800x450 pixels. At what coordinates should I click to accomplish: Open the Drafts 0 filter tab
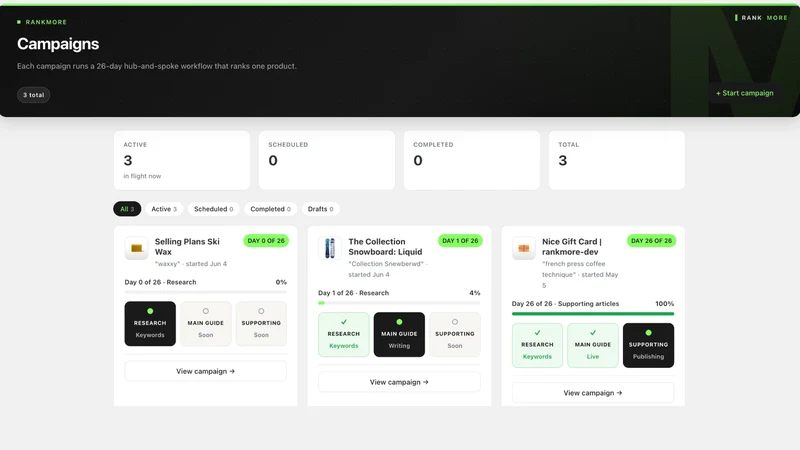(x=320, y=209)
